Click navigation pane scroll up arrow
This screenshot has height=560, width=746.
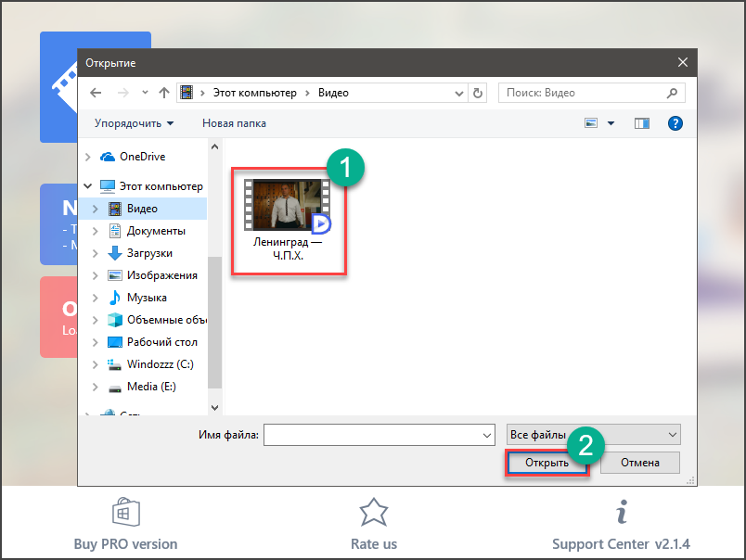point(214,146)
